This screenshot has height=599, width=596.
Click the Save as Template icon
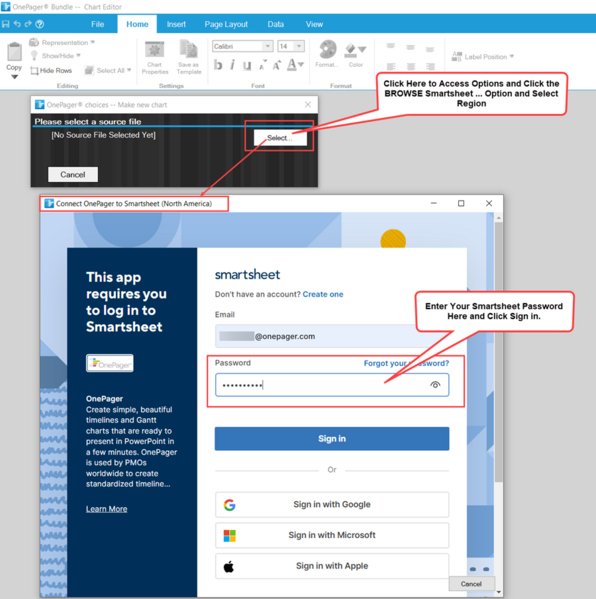point(188,50)
